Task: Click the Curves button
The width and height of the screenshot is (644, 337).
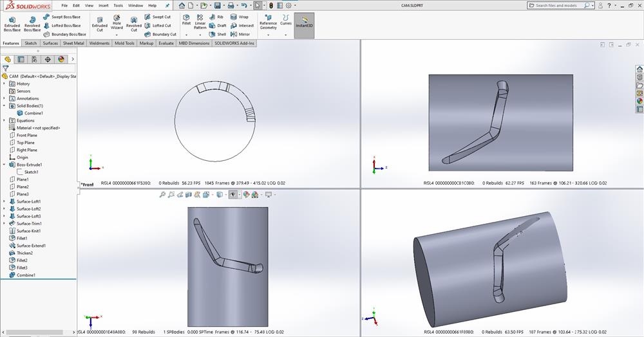Action: [x=285, y=19]
